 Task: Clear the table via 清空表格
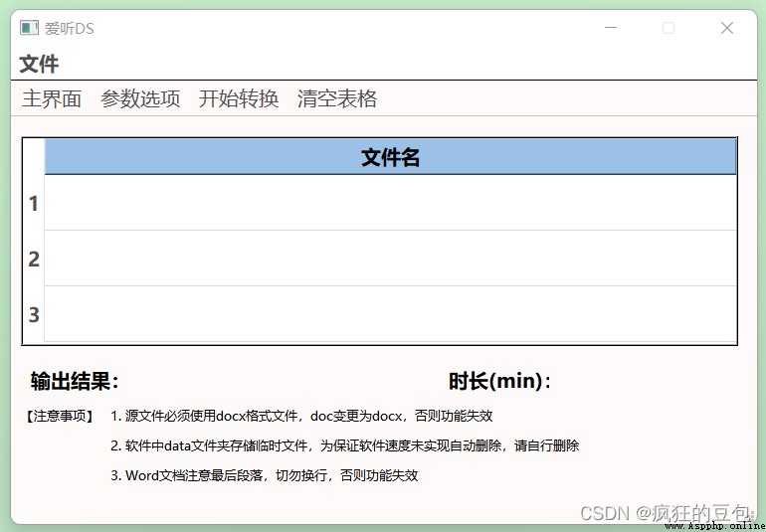pos(337,98)
